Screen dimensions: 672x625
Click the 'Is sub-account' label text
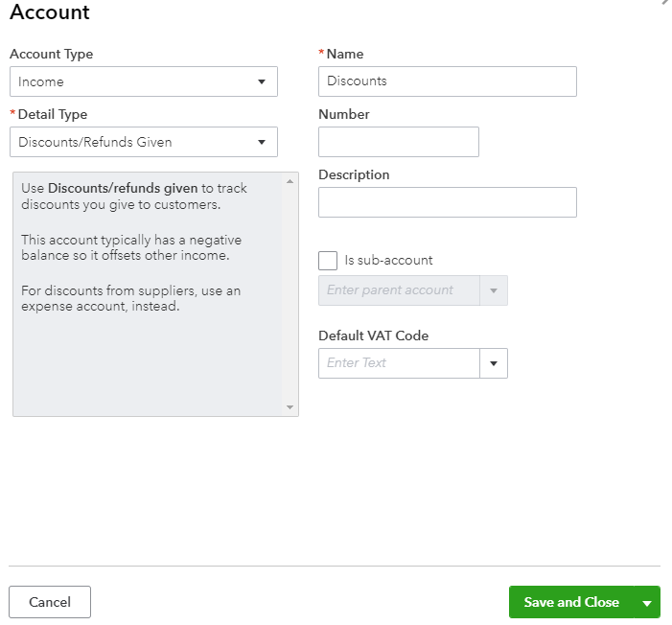[388, 261]
